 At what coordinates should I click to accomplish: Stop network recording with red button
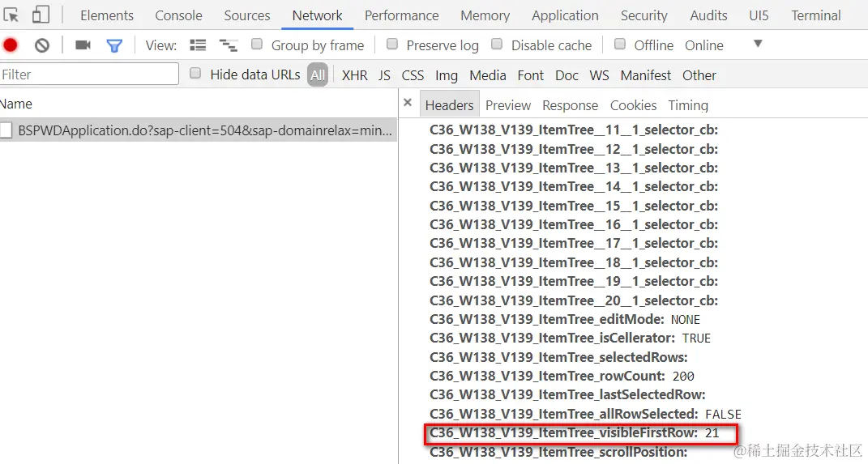pos(11,45)
